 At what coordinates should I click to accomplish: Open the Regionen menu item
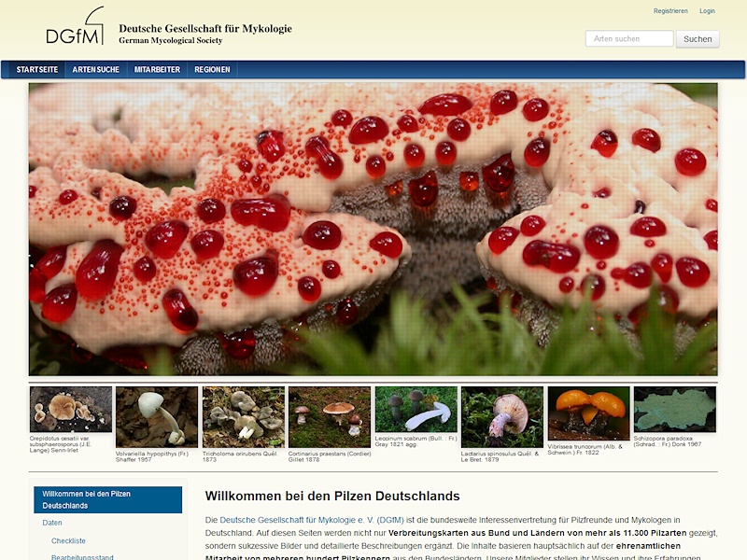pyautogui.click(x=212, y=70)
